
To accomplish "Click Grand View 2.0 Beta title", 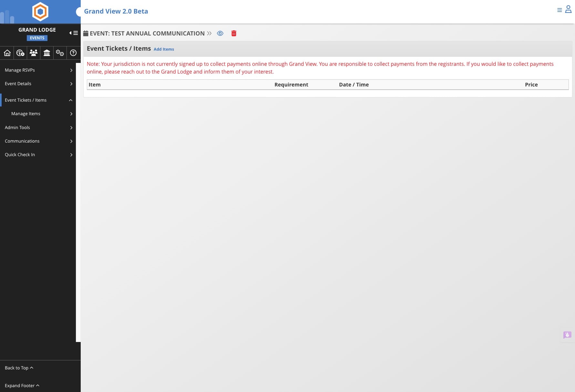I will pos(116,11).
